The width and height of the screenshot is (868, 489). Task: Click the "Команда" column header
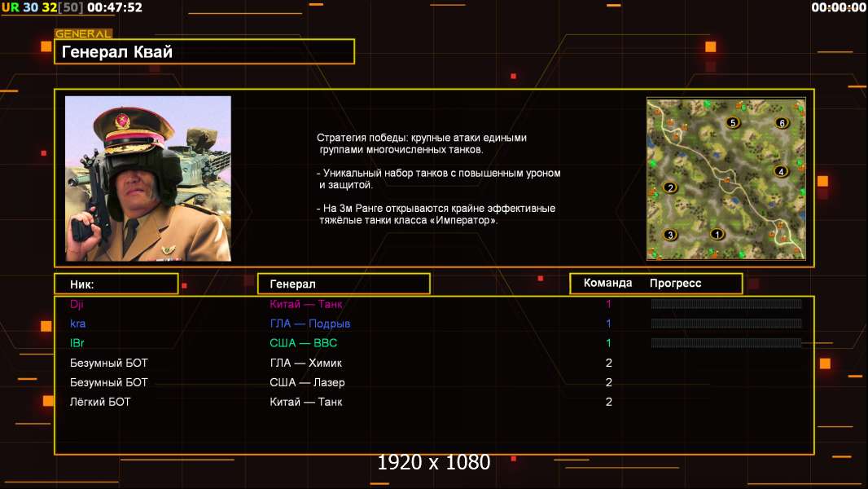607,283
